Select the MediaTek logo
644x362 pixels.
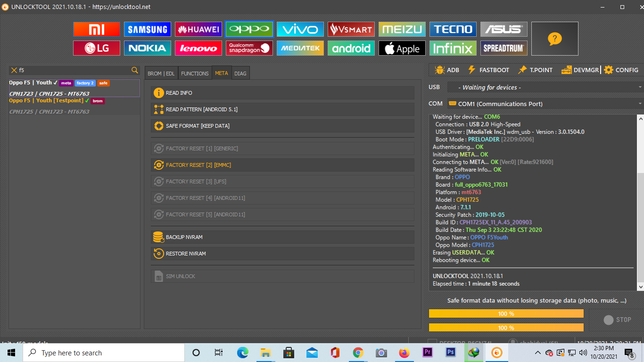pos(300,48)
